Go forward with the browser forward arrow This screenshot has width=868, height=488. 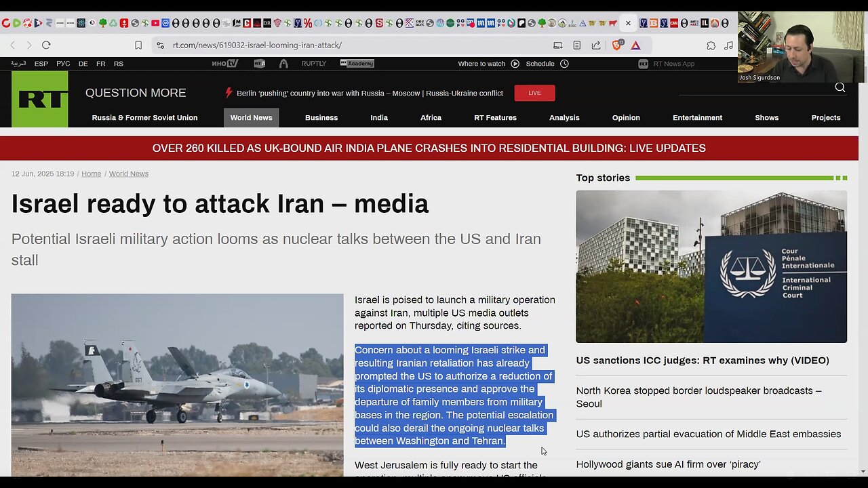[28, 45]
